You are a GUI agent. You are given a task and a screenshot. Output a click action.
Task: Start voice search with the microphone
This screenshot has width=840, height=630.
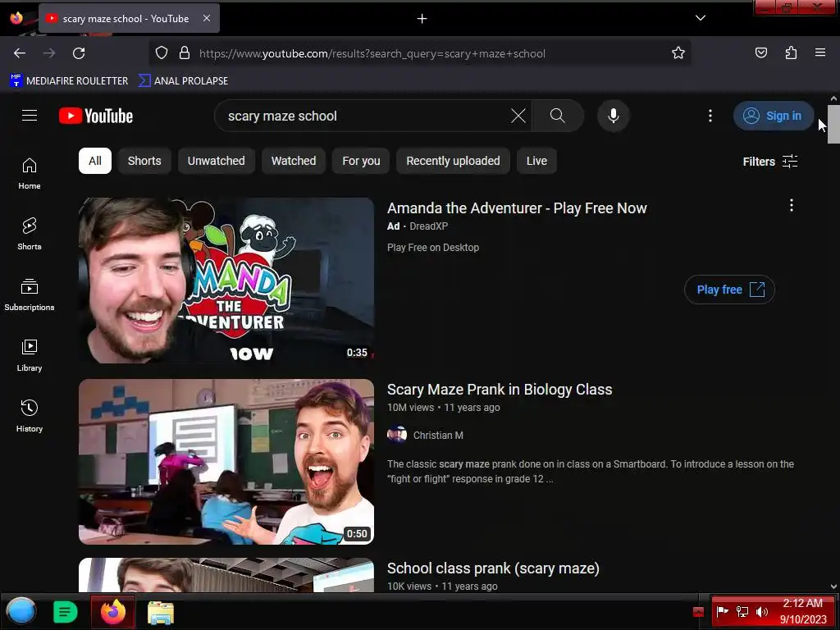(x=614, y=116)
